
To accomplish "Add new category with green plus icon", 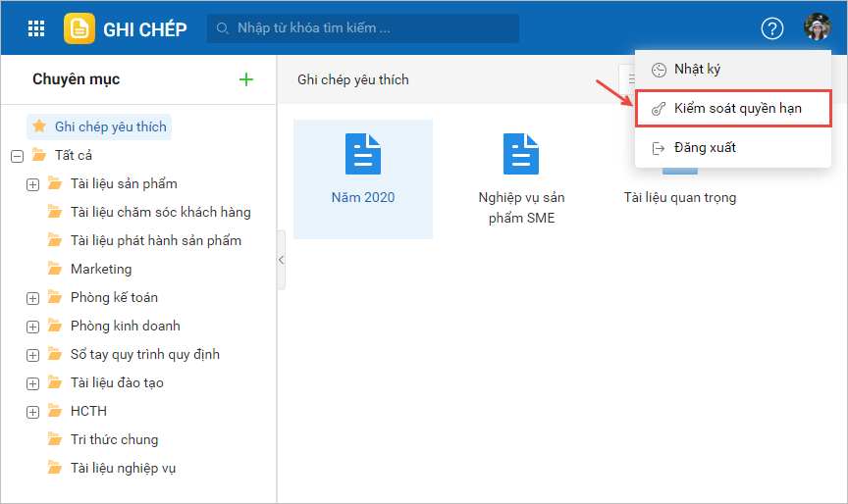I will (246, 79).
